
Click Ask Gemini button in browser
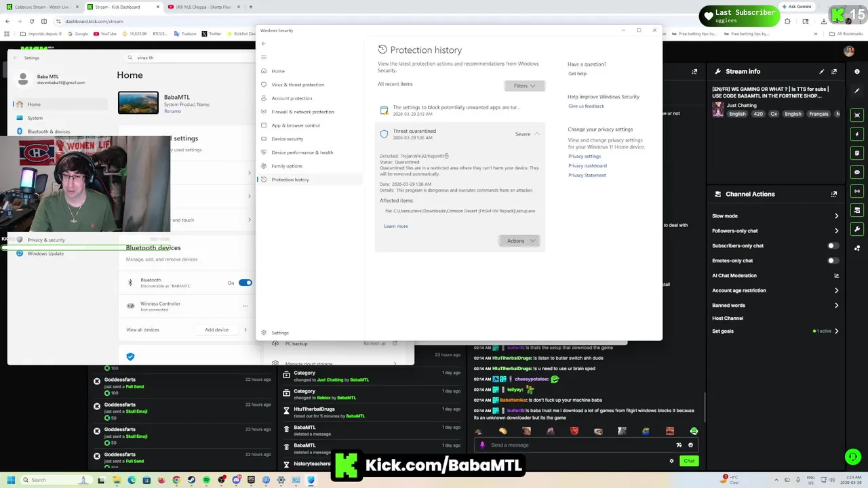pyautogui.click(x=796, y=7)
